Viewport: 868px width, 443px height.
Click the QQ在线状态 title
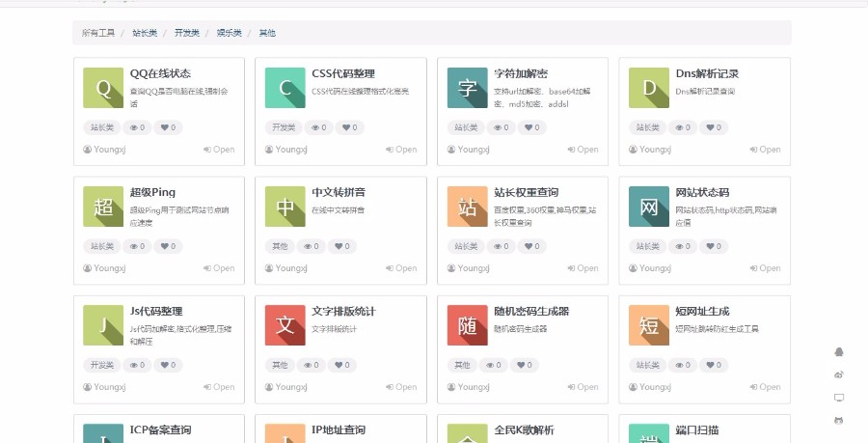pos(160,73)
